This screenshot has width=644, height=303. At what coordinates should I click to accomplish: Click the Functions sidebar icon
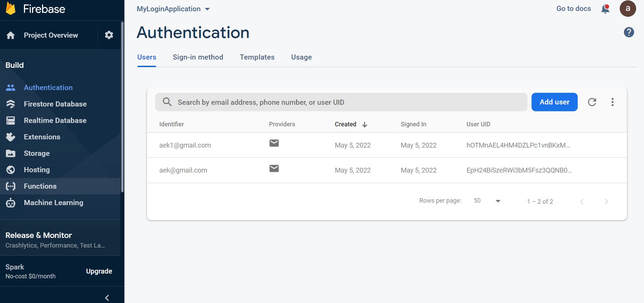coord(11,186)
